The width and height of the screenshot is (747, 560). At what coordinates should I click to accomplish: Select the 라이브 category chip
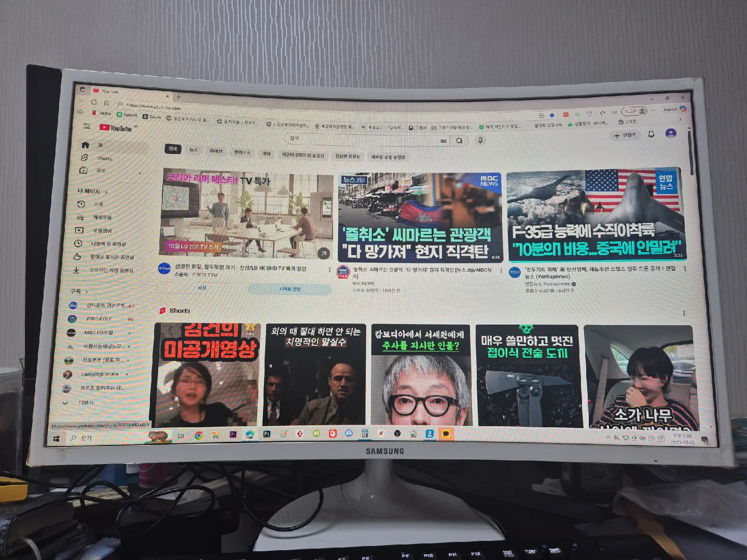click(x=216, y=151)
